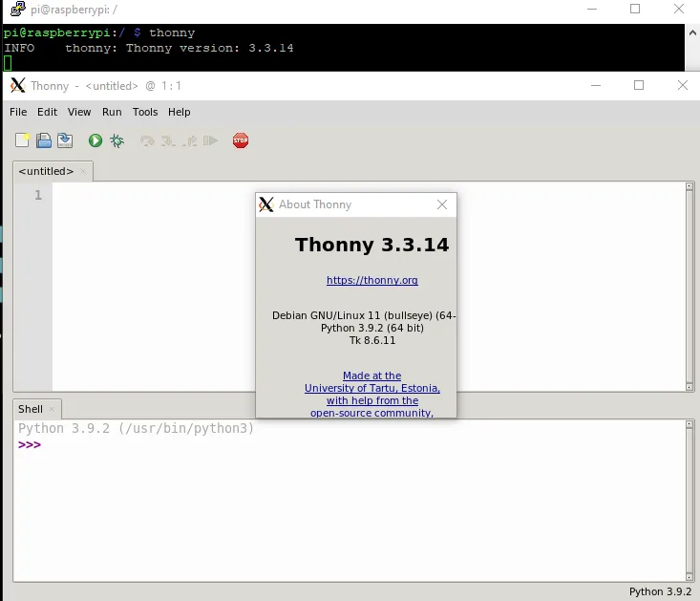Click the Shell scrollbar down arrow

689,577
